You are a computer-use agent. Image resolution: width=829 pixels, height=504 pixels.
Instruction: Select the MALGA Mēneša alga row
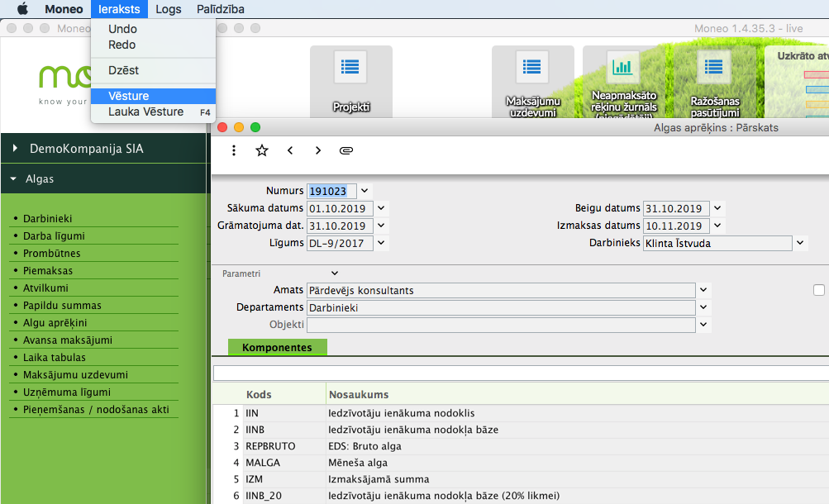tap(520, 462)
